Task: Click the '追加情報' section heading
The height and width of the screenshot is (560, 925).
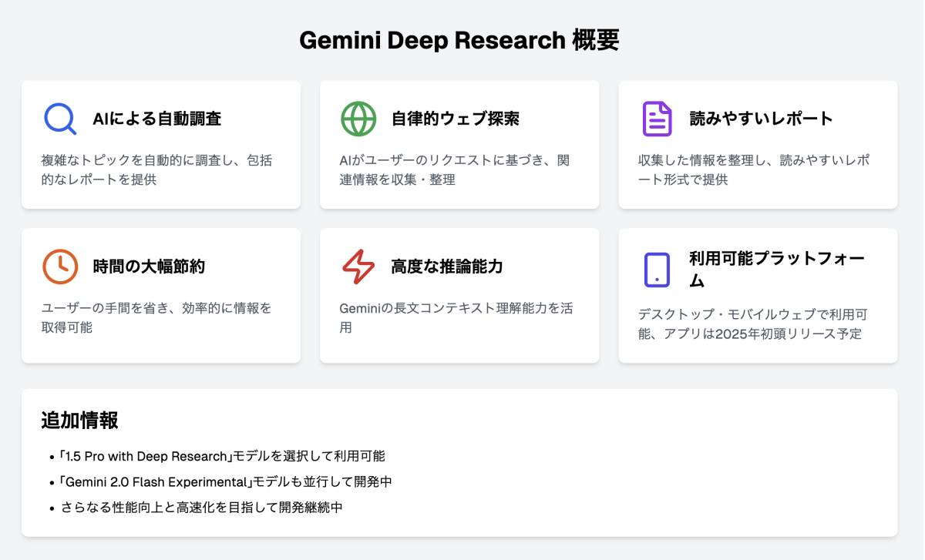Action: (x=79, y=421)
